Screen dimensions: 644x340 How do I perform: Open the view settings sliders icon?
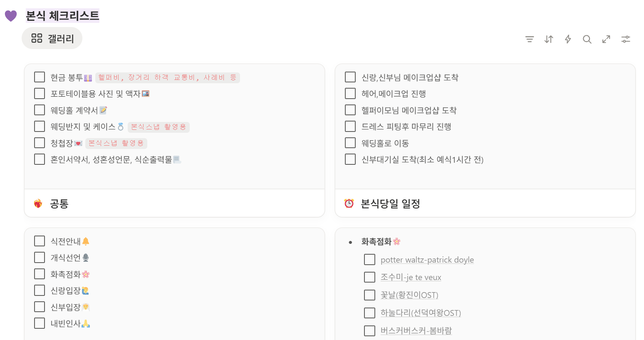[626, 39]
